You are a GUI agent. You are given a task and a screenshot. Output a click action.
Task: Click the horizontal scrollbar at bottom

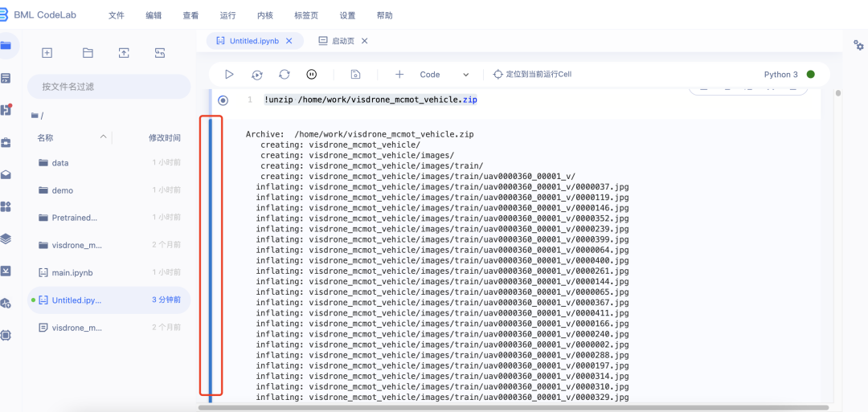pos(513,407)
